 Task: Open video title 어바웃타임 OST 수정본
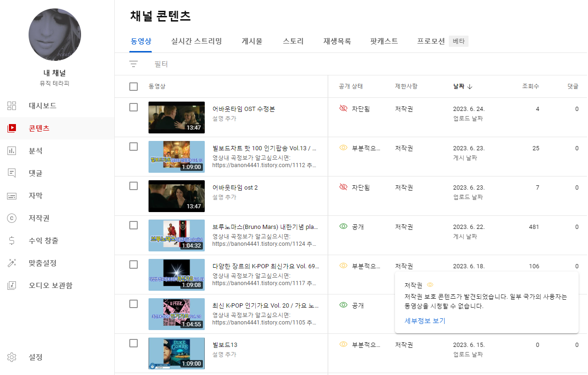click(244, 109)
